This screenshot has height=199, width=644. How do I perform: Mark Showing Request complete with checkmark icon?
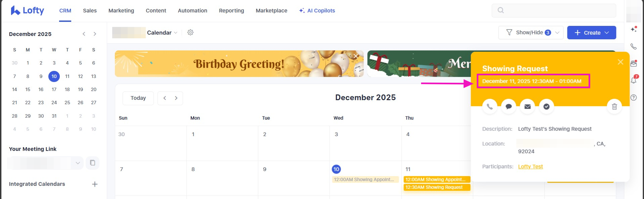[x=546, y=107]
